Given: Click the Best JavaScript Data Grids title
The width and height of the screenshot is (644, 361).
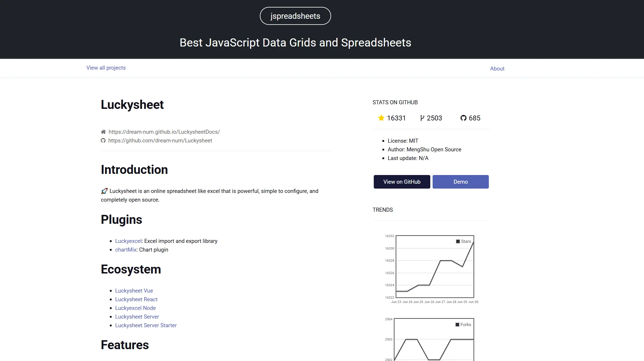Looking at the screenshot, I should (295, 42).
